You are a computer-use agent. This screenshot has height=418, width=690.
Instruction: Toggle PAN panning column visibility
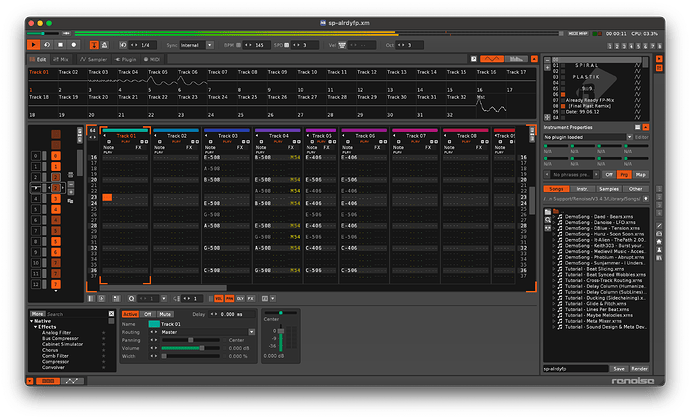pos(229,299)
